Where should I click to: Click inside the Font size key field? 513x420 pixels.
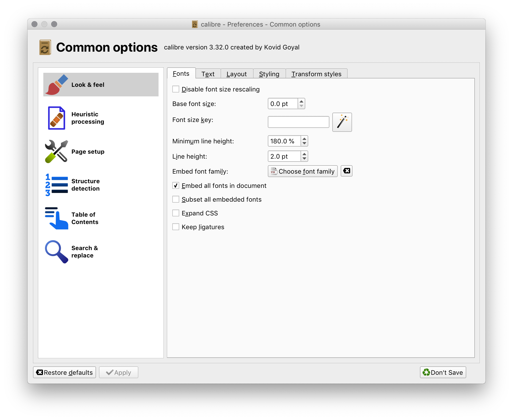coord(298,122)
